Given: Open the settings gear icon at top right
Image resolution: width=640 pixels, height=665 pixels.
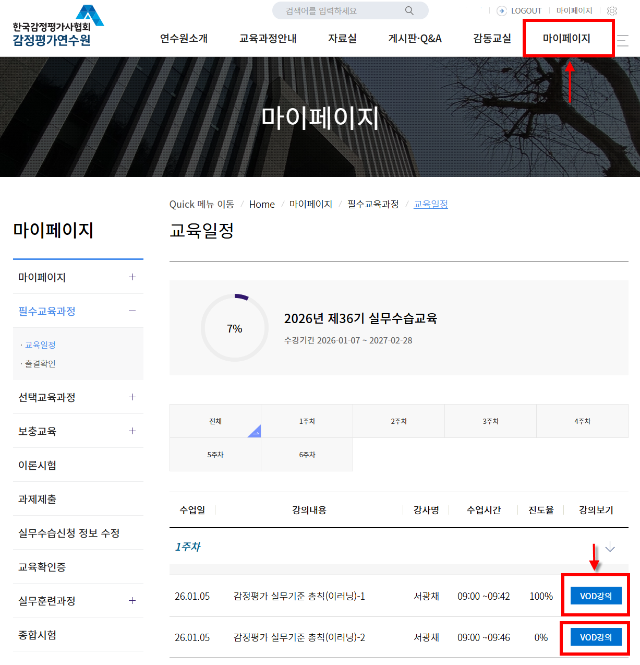Looking at the screenshot, I should (x=612, y=11).
